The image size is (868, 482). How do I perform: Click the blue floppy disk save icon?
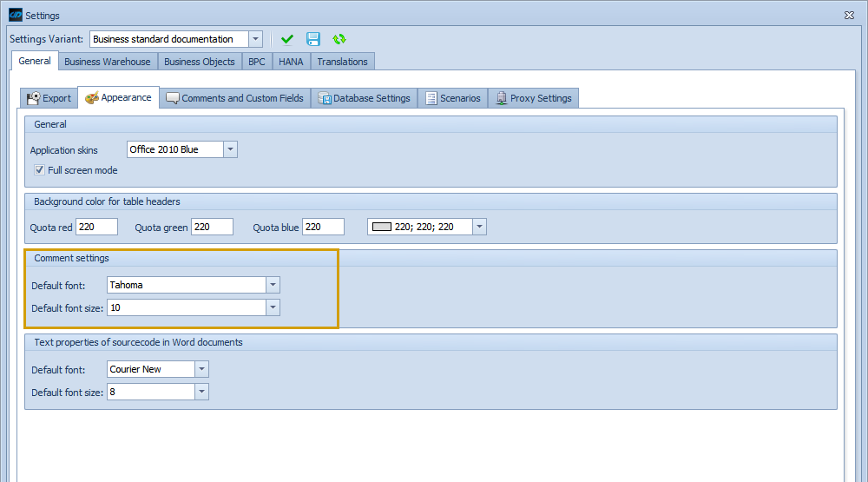click(x=313, y=39)
